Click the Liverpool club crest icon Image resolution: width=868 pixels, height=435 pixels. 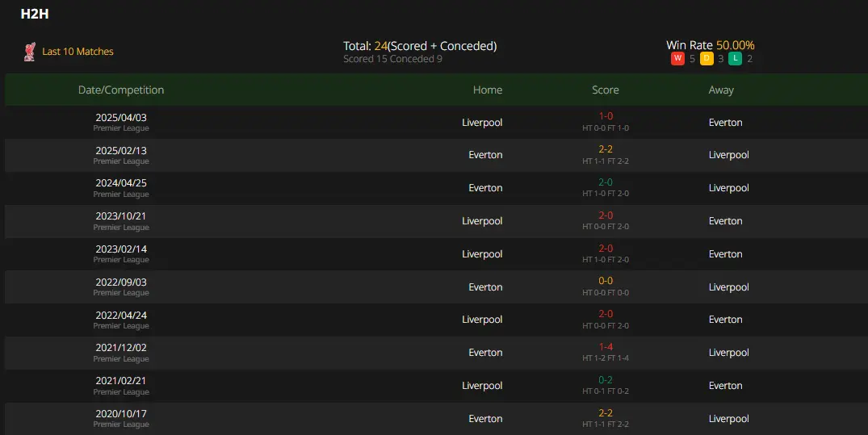[x=30, y=52]
